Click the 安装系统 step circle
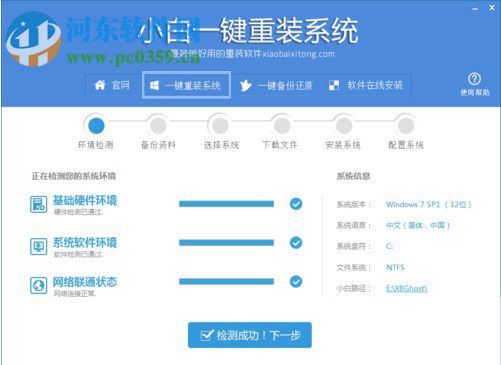The width and height of the screenshot is (501, 365). coord(344,126)
